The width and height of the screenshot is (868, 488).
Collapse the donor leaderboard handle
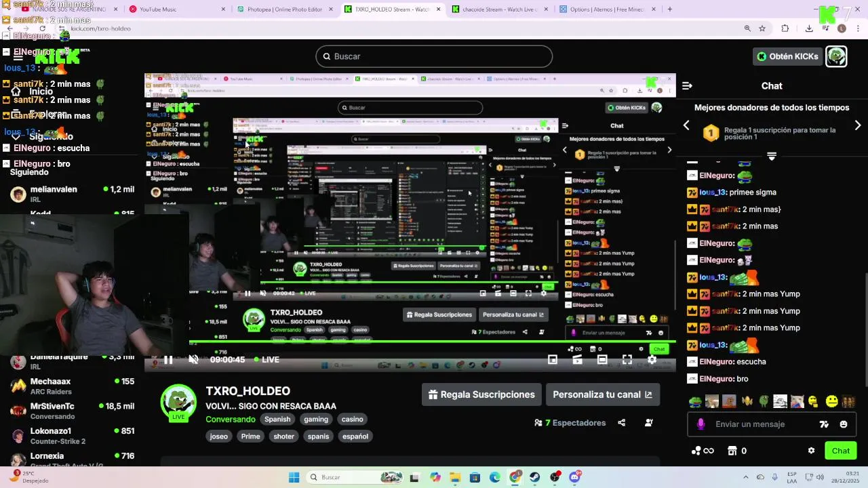click(x=772, y=157)
